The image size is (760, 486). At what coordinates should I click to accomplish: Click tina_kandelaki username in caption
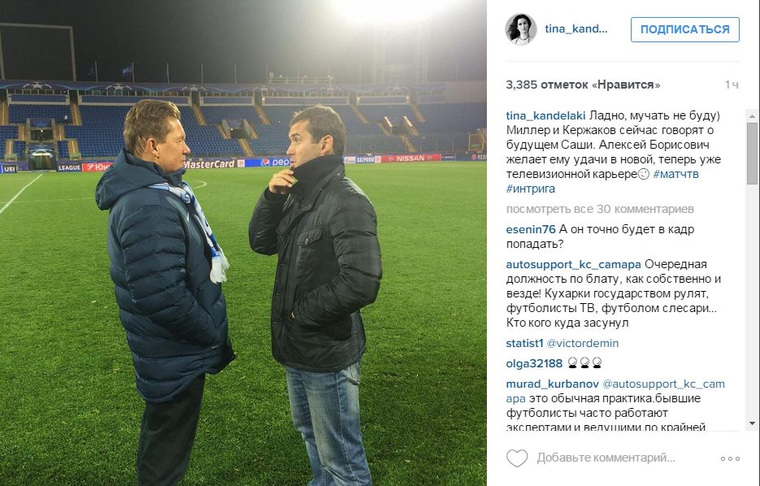coord(545,116)
